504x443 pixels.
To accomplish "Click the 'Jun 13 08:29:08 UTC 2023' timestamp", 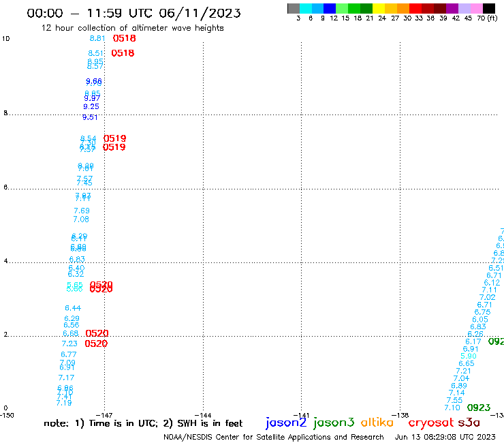I will (445, 437).
